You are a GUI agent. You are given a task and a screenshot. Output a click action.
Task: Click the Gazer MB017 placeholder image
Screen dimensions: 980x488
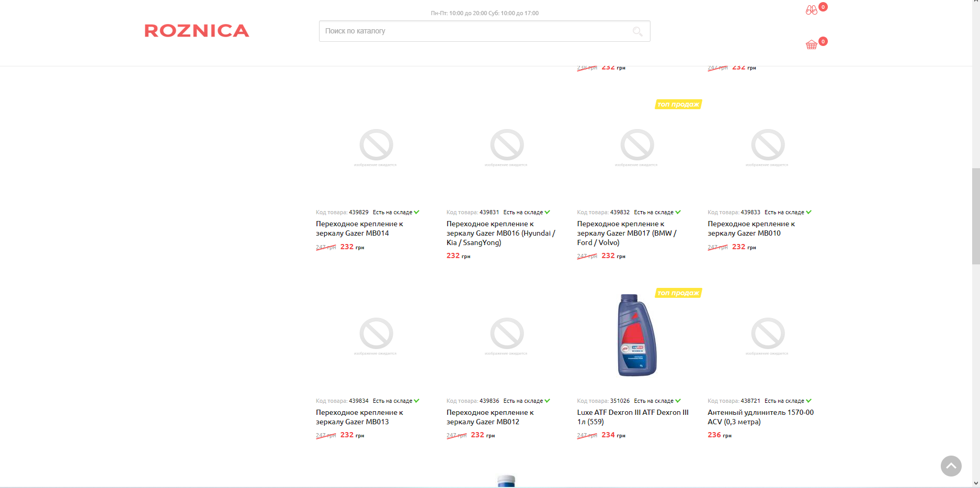click(x=637, y=146)
